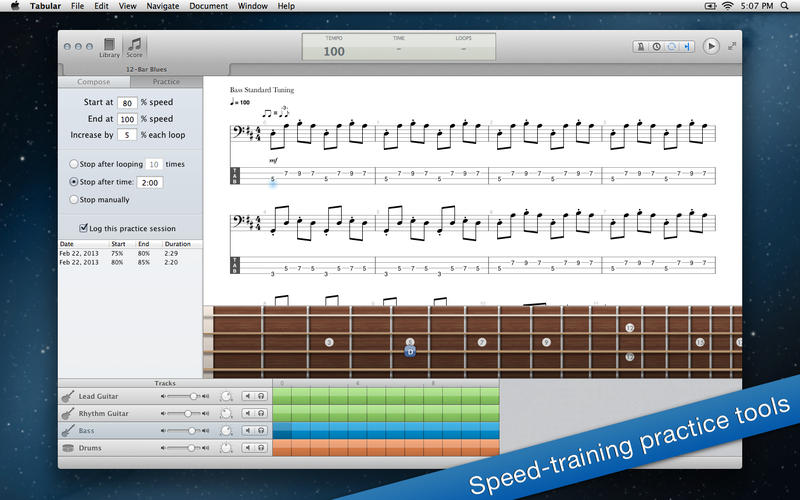Mute the Lead Guitar track

point(249,396)
